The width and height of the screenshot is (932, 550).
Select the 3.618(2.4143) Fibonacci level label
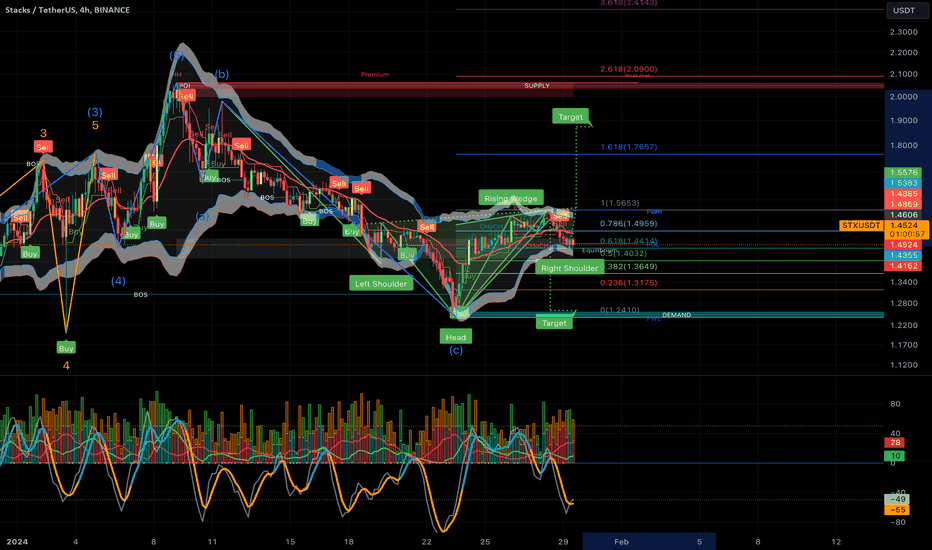(x=628, y=3)
